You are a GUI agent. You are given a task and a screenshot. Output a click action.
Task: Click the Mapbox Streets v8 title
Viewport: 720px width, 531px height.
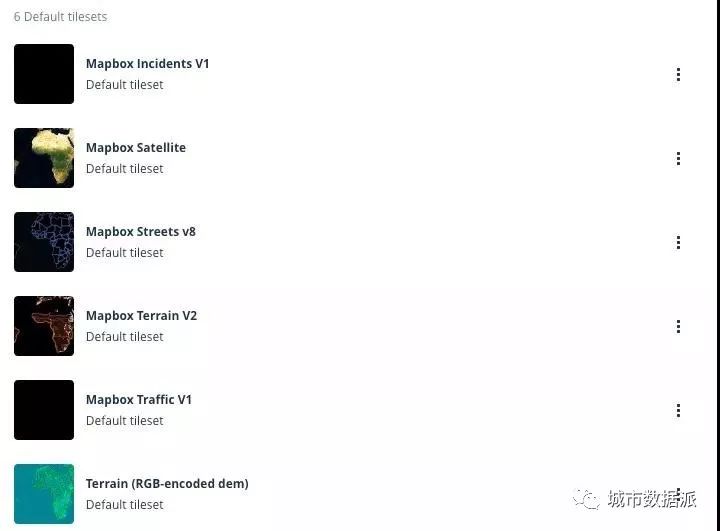(140, 232)
